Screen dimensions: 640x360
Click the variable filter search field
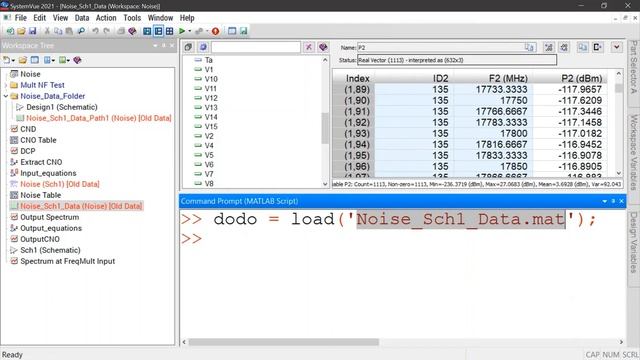[256, 47]
